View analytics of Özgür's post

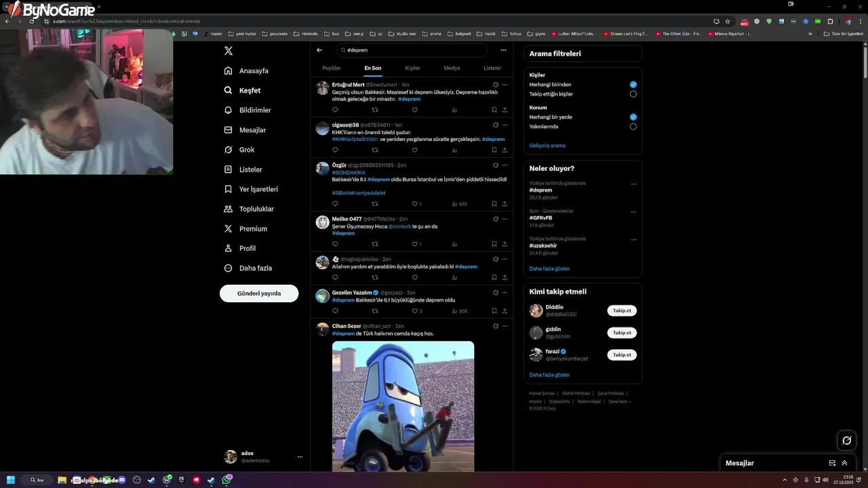click(x=459, y=204)
